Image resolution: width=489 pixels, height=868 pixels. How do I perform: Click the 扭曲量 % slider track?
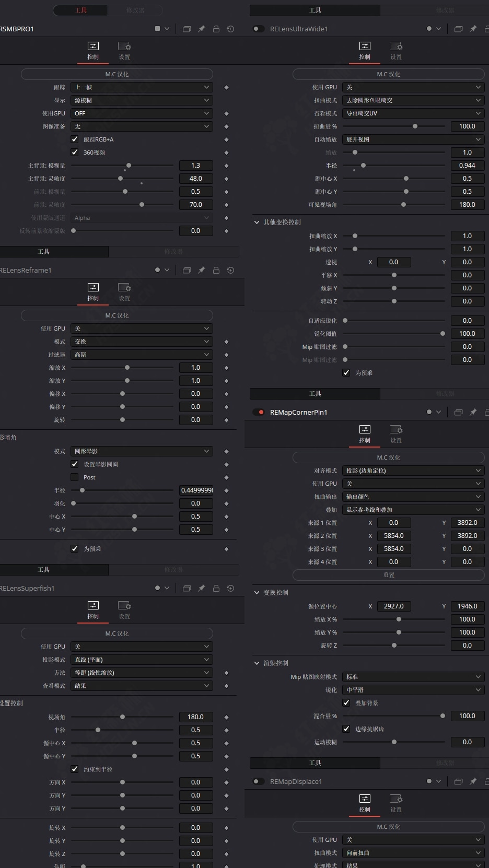point(393,126)
